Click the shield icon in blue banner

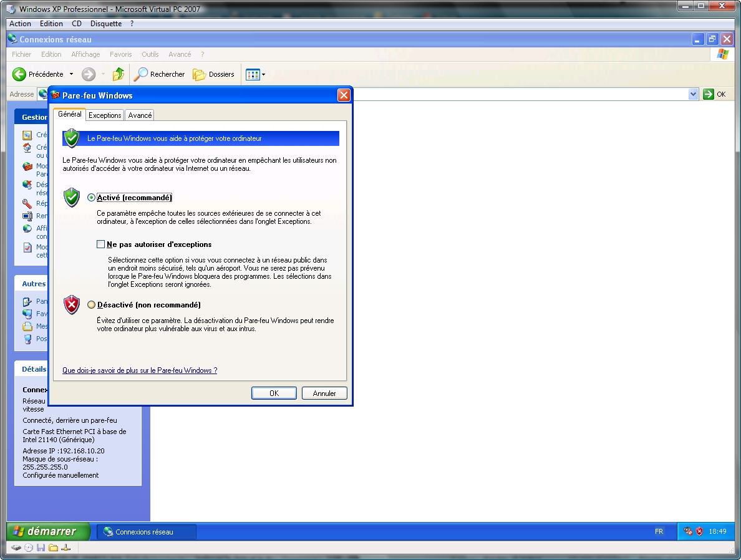pos(72,138)
